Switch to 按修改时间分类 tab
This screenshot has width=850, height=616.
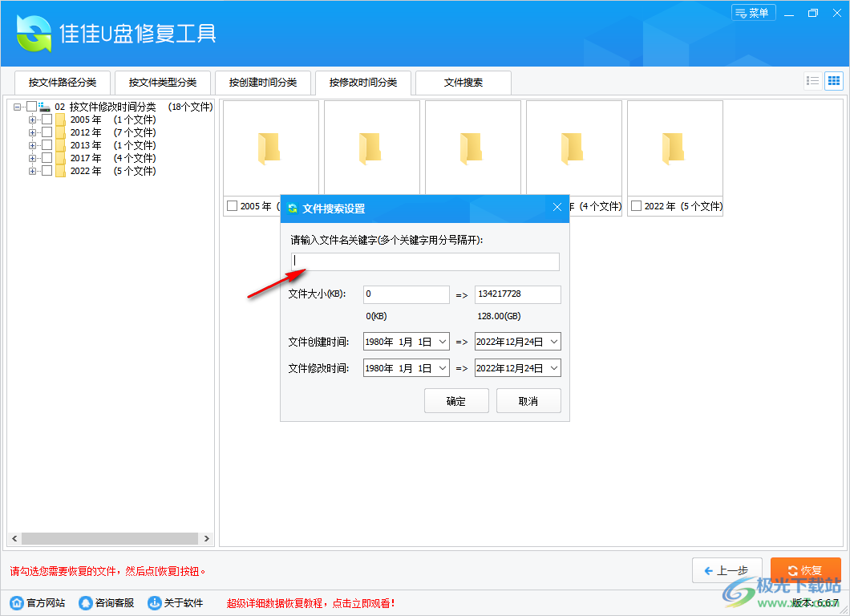(363, 83)
